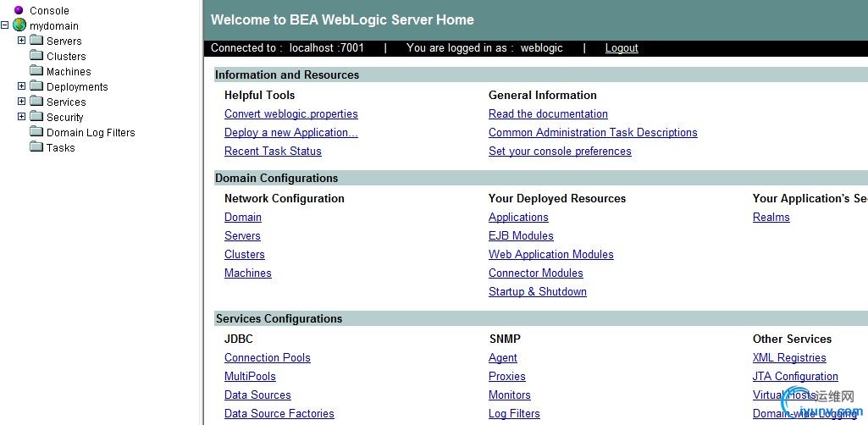Image resolution: width=868 pixels, height=425 pixels.
Task: Open Machines label in the left tree
Action: pyautogui.click(x=69, y=71)
